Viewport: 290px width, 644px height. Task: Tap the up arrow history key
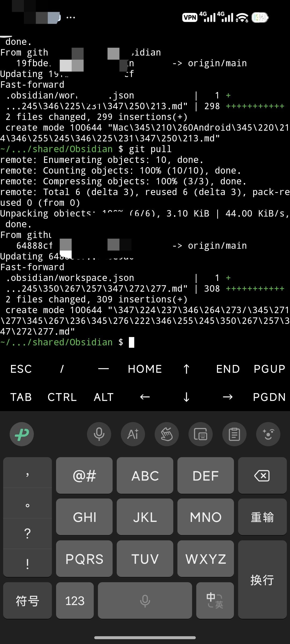(x=186, y=369)
